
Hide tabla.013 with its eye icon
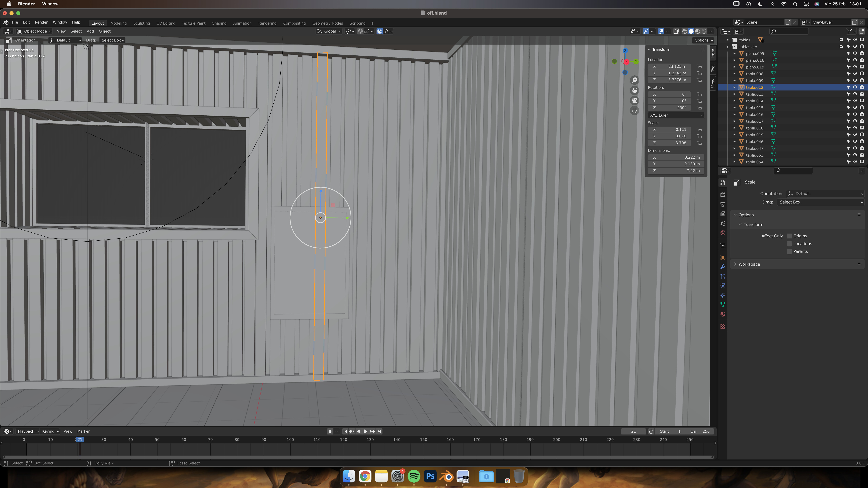coord(855,94)
